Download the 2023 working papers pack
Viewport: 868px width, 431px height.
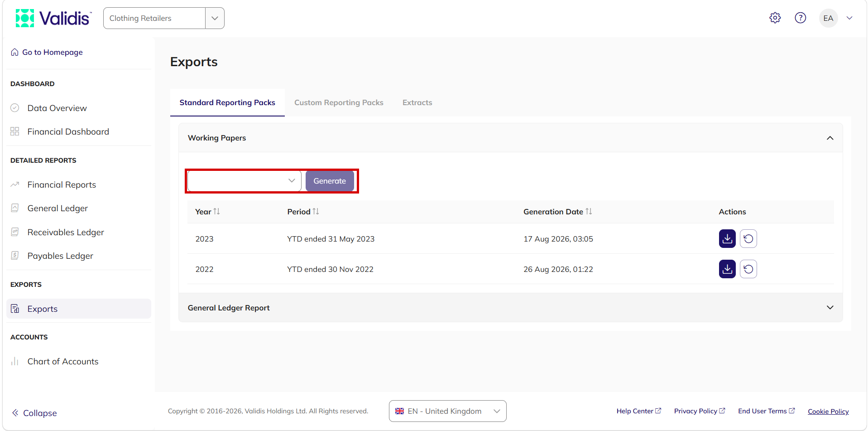click(727, 239)
